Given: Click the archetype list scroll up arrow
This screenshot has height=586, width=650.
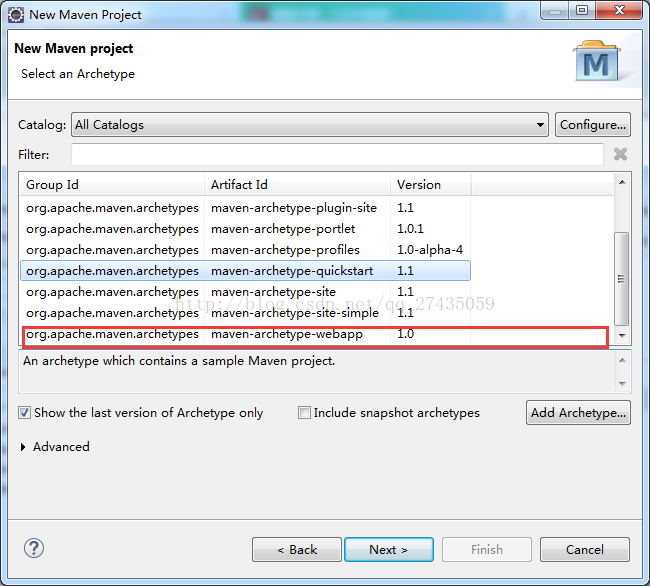Looking at the screenshot, I should pos(622,182).
